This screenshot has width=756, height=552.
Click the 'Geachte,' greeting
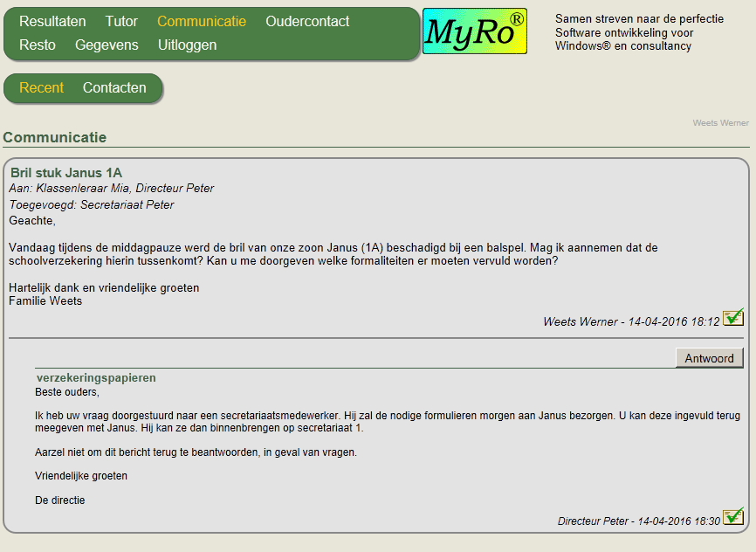pos(32,220)
